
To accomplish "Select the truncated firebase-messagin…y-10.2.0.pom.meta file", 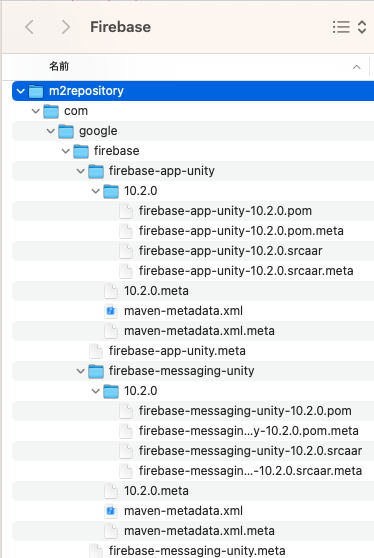I will point(248,431).
